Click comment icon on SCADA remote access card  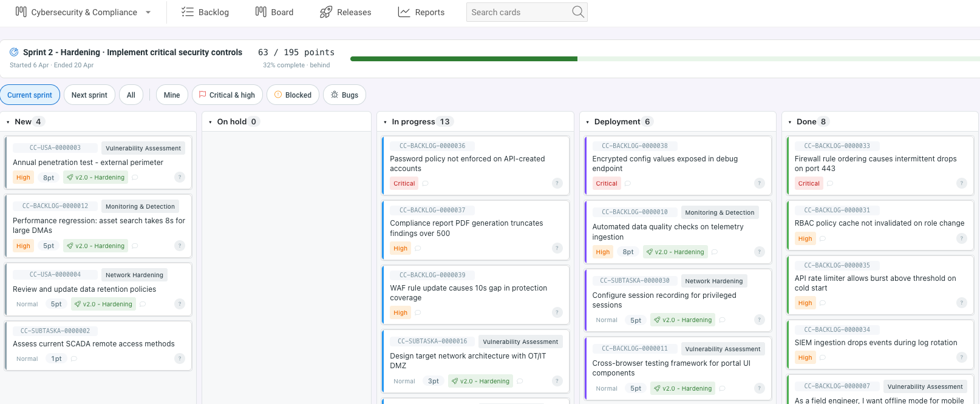click(74, 359)
